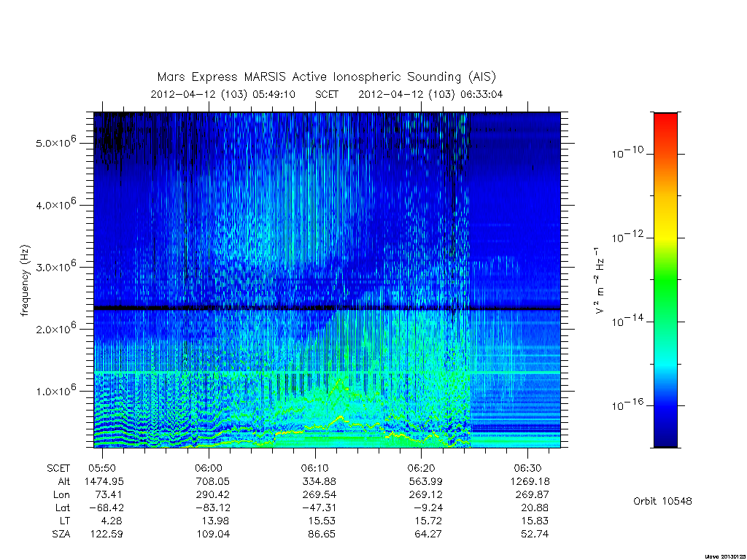Click SZA value 122.59

click(x=107, y=534)
